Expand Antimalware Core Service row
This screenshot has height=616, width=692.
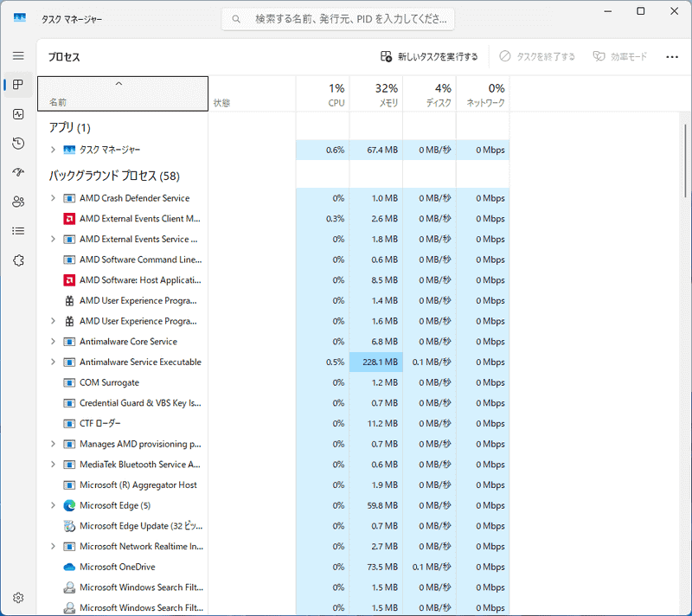click(53, 342)
